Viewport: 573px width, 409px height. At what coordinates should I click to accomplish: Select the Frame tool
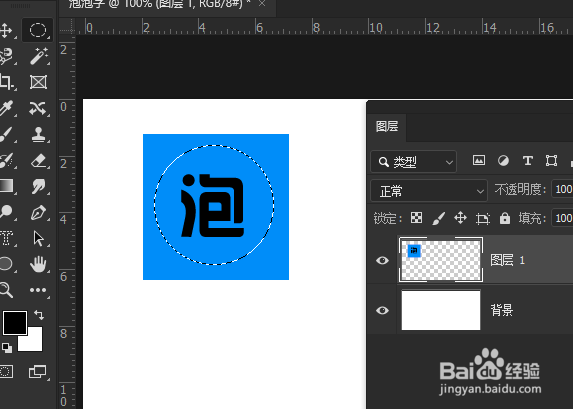coord(38,82)
